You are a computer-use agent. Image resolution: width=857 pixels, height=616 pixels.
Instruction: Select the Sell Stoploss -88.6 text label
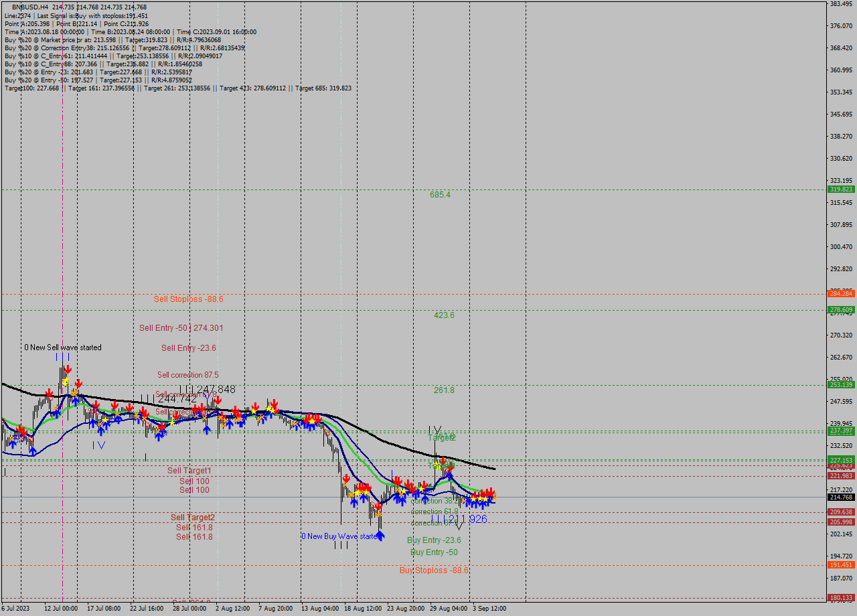[x=189, y=299]
